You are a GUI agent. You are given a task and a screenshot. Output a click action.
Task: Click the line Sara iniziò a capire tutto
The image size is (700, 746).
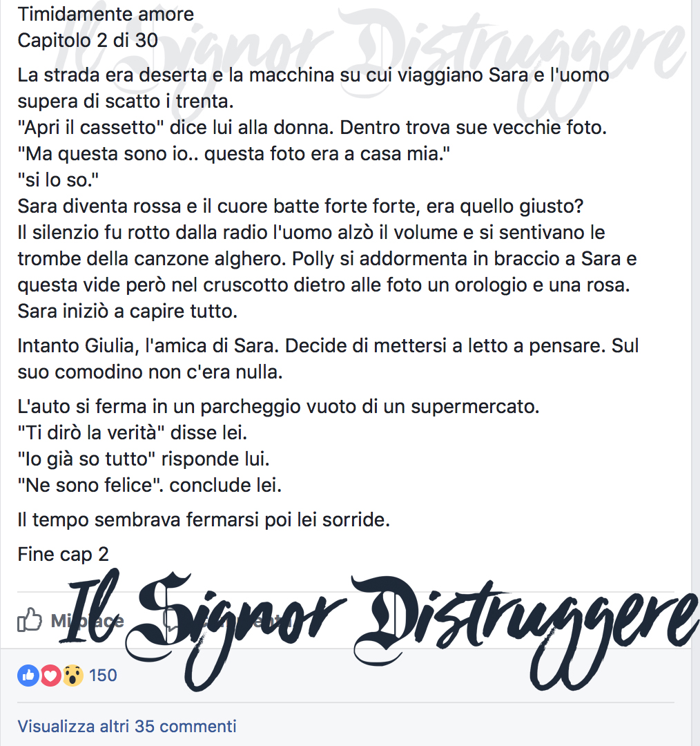click(128, 311)
